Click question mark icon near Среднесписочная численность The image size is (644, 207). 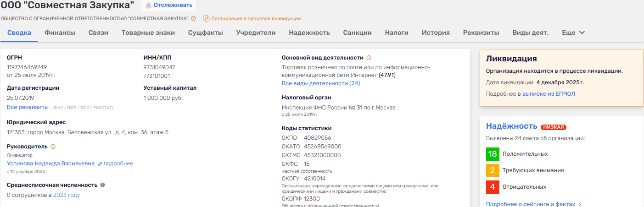[x=102, y=185]
